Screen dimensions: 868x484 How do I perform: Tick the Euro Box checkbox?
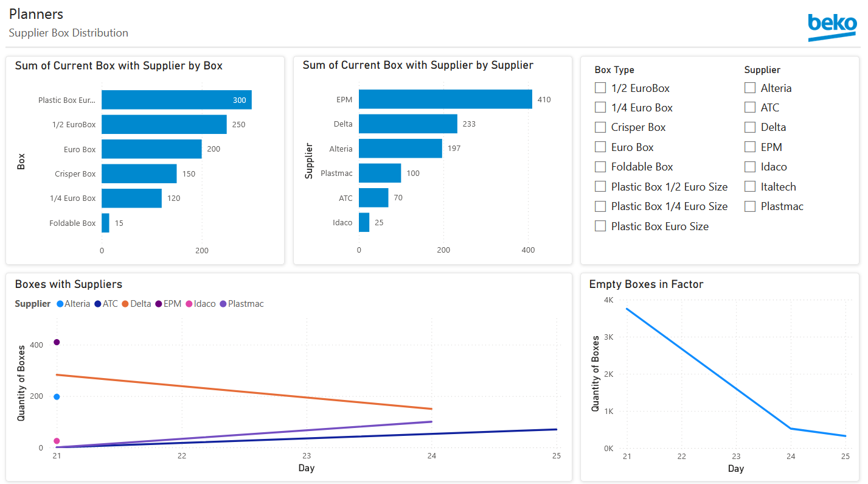pos(600,147)
